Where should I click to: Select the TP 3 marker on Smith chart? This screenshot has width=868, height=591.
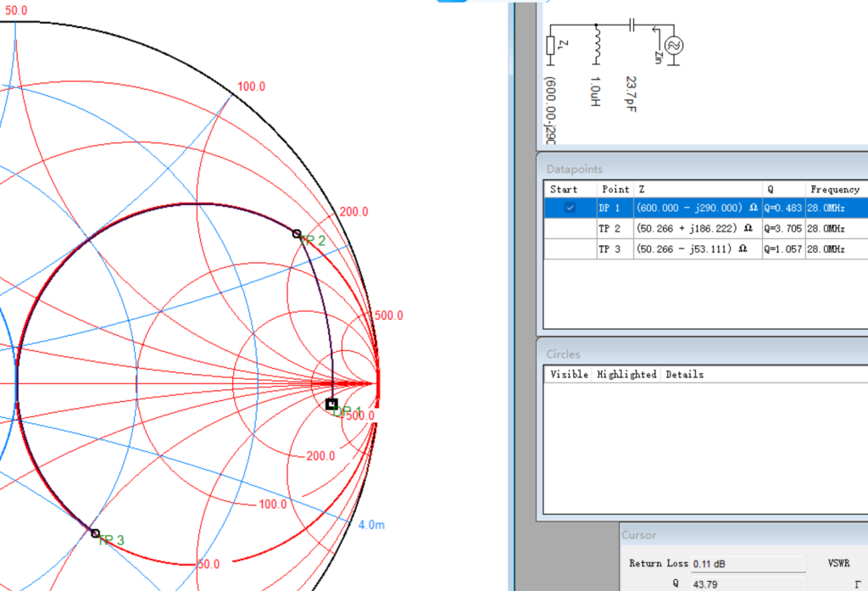coord(95,533)
